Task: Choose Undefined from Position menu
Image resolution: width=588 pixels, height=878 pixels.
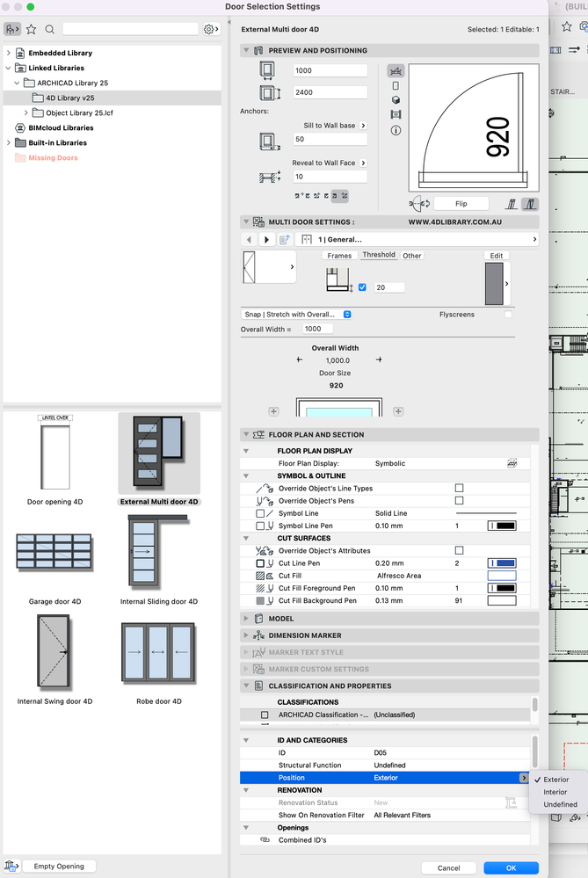Action: coord(560,804)
